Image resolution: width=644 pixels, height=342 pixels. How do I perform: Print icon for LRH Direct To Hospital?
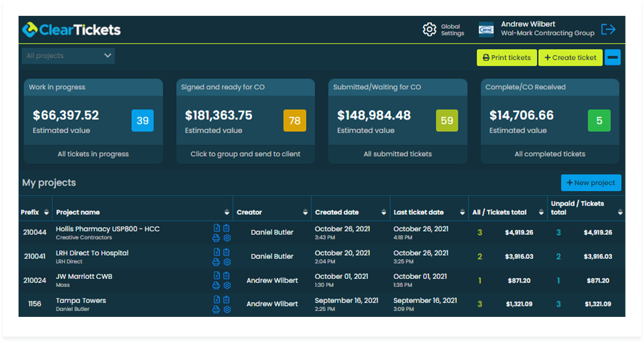pos(216,262)
